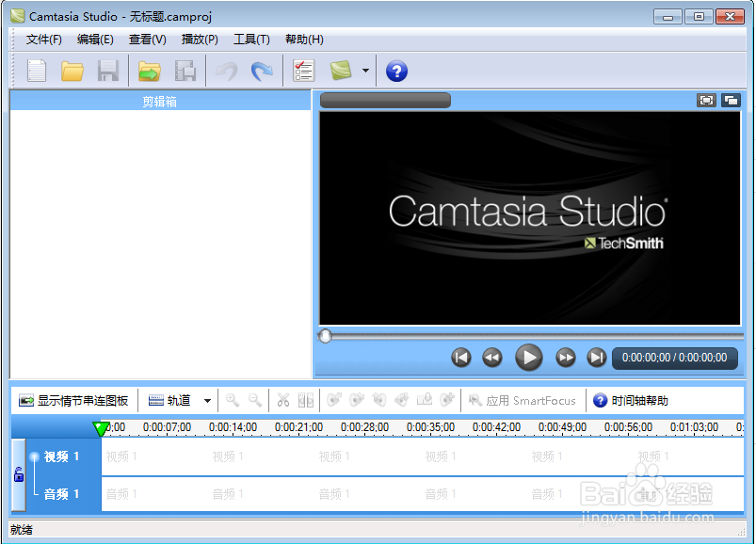The height and width of the screenshot is (544, 756).
Task: Click the last speaker icon before 应用 SmartFocus
Action: [447, 399]
